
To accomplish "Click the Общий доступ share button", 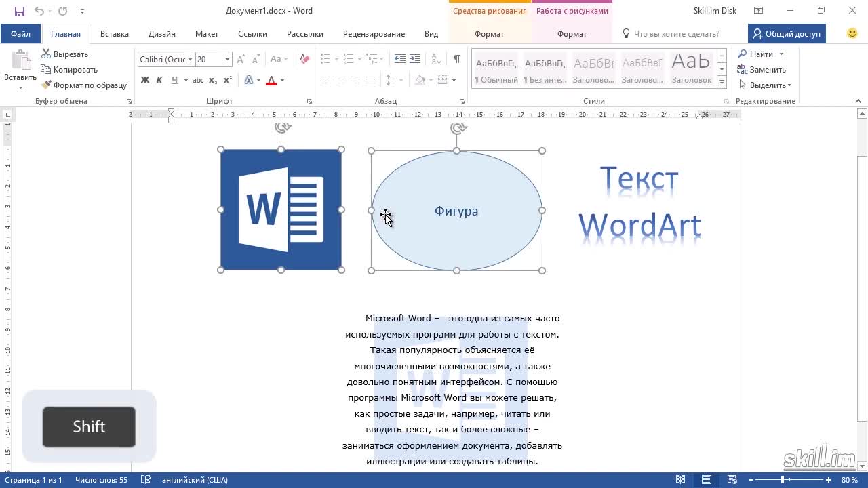I will (787, 34).
